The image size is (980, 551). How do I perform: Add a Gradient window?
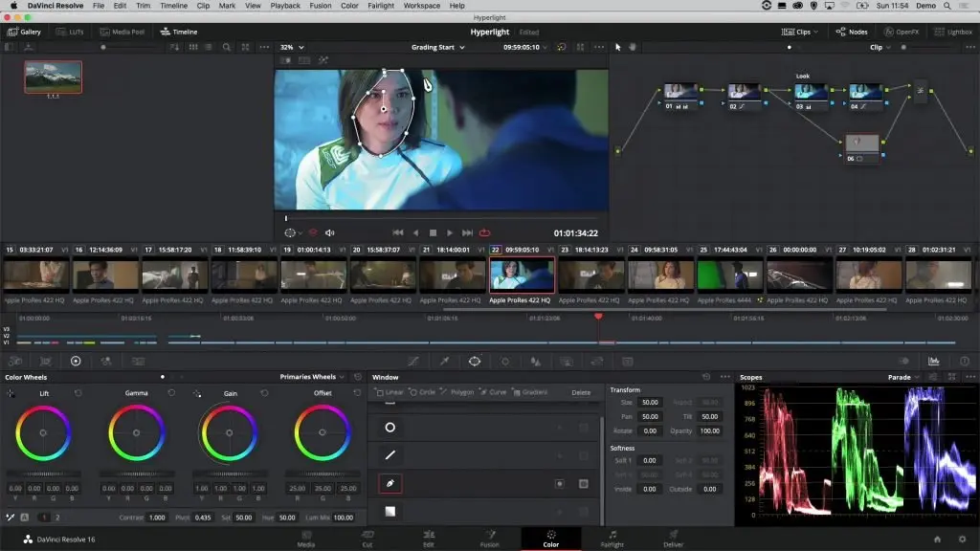coord(530,392)
